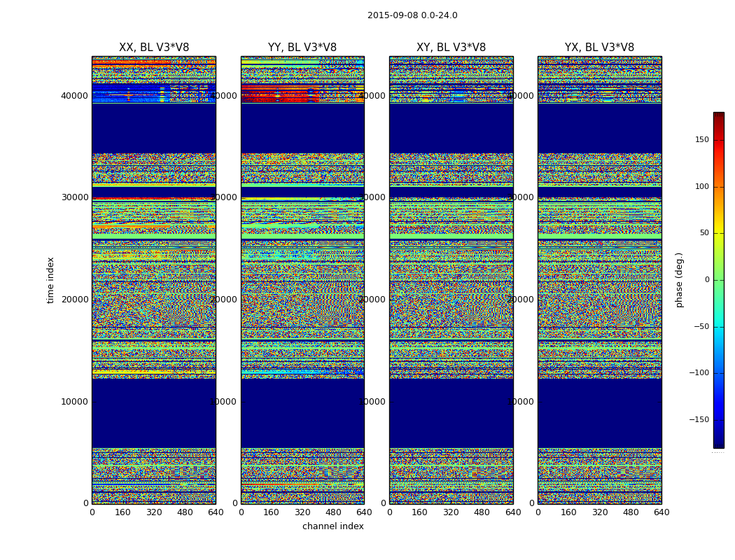735x560 pixels.
Task: Click YX panel's "640" channel tick label
Action: click(661, 512)
